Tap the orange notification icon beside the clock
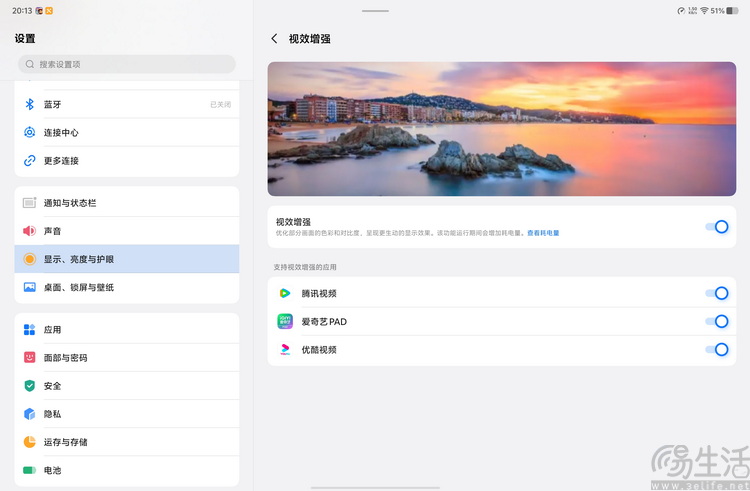The height and width of the screenshot is (491, 750). [x=49, y=11]
